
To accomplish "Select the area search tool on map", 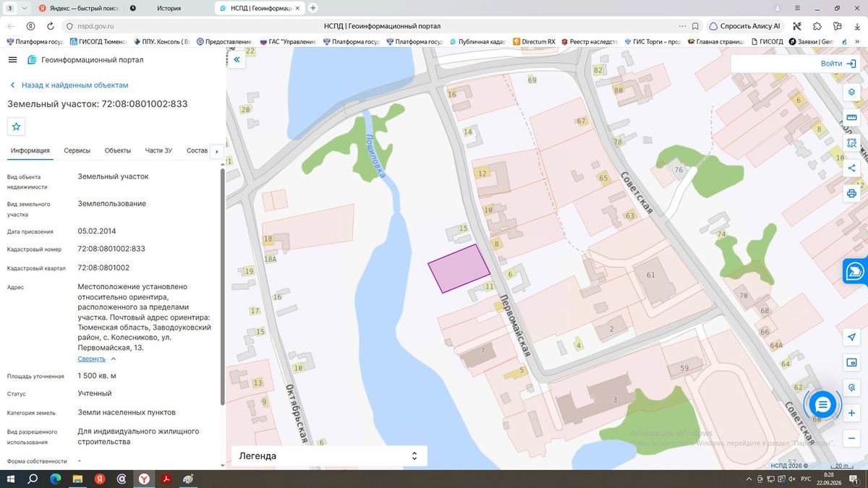I will point(851,143).
